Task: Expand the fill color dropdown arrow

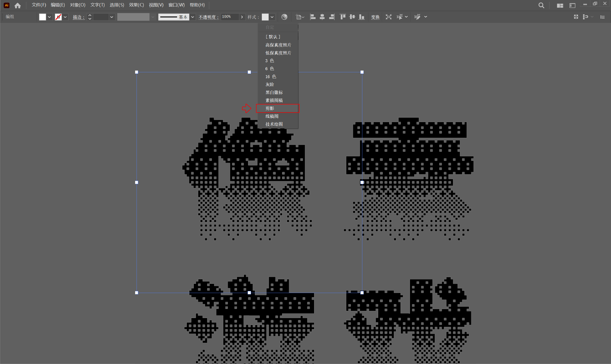Action: click(49, 17)
